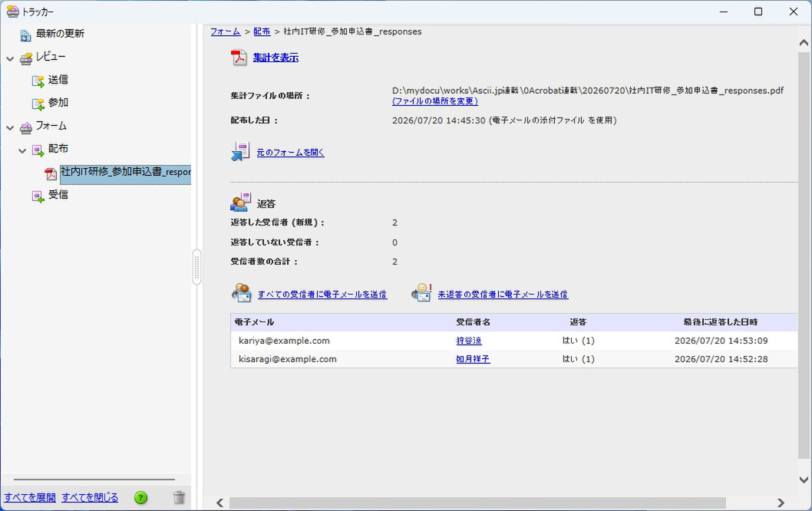Click the 最後に返答した日時 column header
812x511 pixels.
(721, 322)
